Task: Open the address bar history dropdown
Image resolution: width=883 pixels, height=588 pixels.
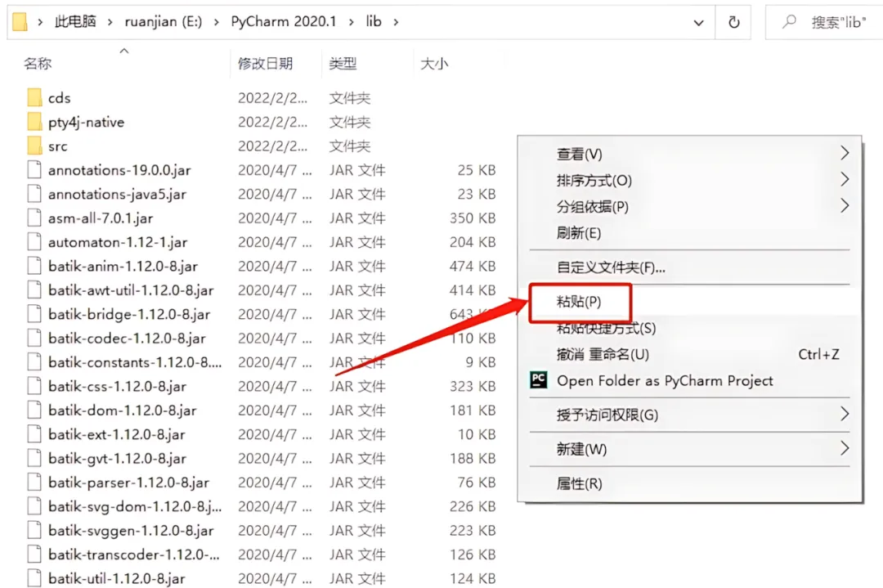Action: tap(698, 23)
